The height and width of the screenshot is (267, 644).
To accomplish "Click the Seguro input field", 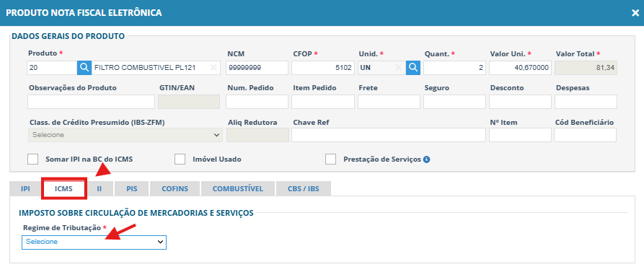I will point(454,102).
